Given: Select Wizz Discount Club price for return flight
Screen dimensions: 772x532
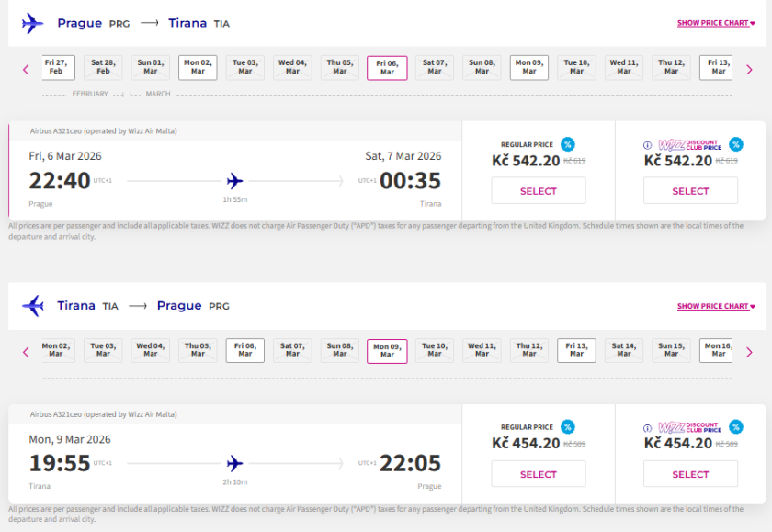Looking at the screenshot, I should click(x=690, y=474).
